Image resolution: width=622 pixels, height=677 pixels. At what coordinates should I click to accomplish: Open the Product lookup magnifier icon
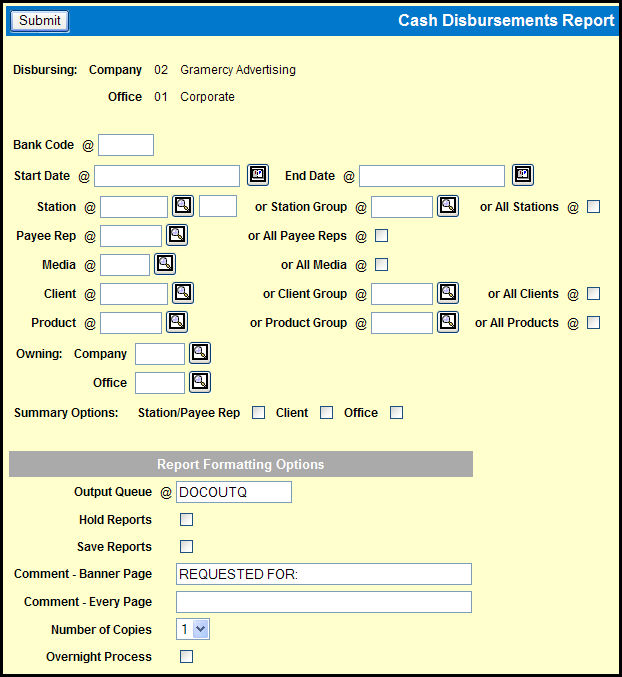pos(176,322)
